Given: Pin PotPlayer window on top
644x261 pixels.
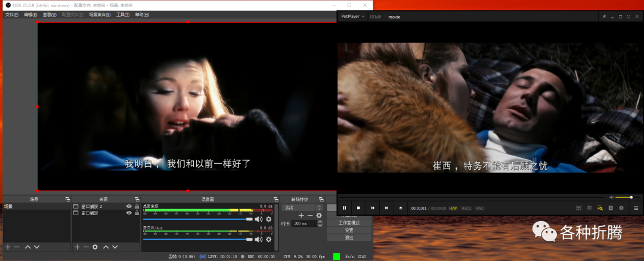Looking at the screenshot, I should 604,17.
